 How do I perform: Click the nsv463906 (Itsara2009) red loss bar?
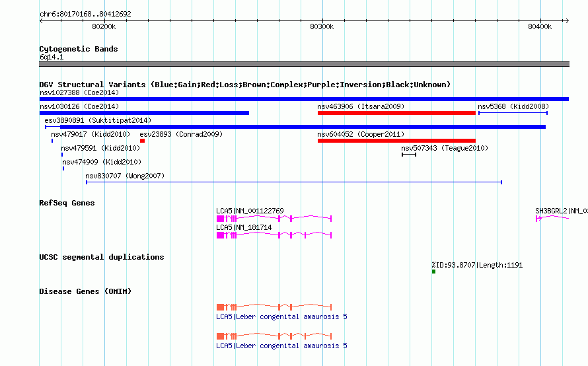pyautogui.click(x=397, y=113)
